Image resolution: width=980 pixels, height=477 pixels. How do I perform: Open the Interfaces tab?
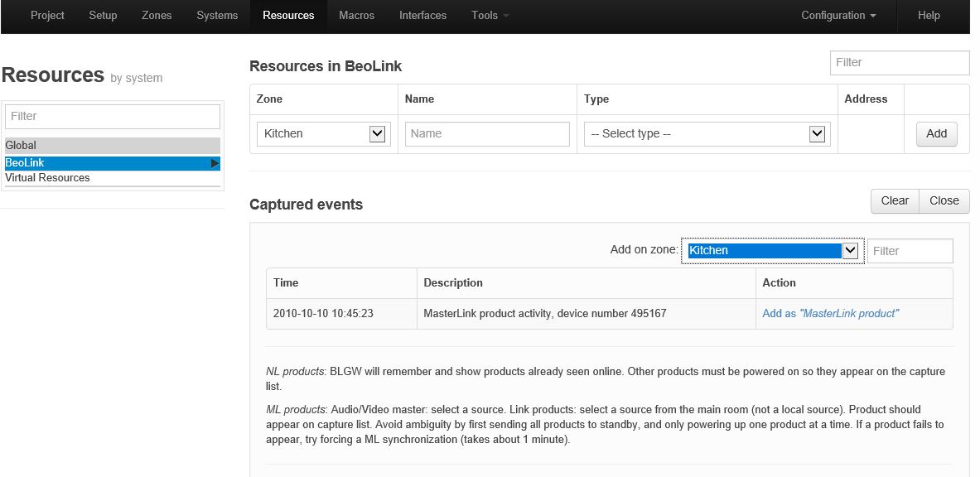[422, 16]
